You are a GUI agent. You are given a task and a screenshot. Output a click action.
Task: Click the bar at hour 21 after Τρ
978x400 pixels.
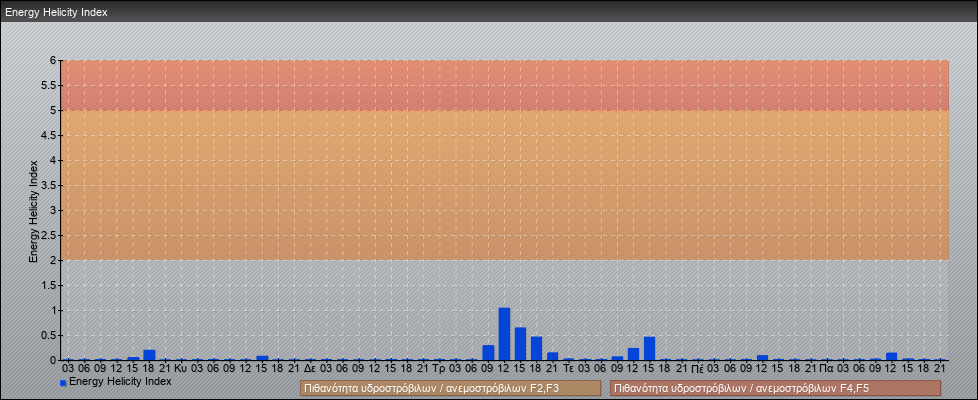553,356
